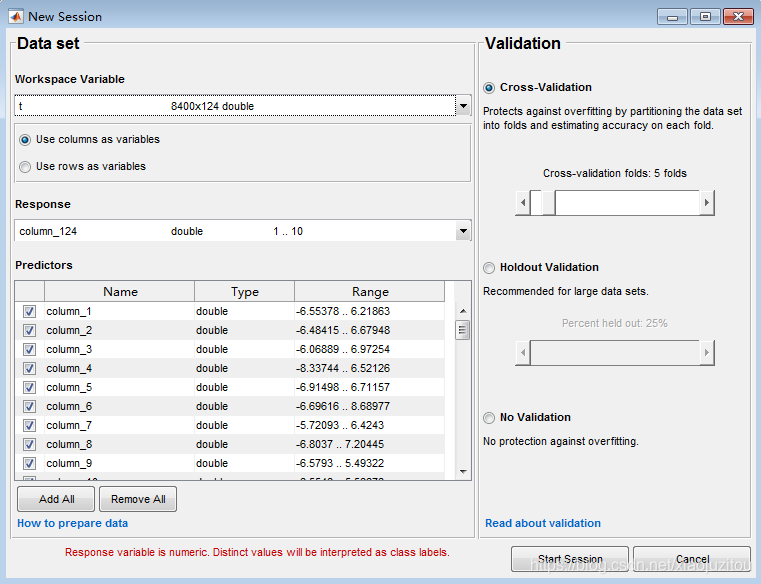Click right arrow of cross-validation folds slider
The height and width of the screenshot is (584, 761).
tap(707, 203)
